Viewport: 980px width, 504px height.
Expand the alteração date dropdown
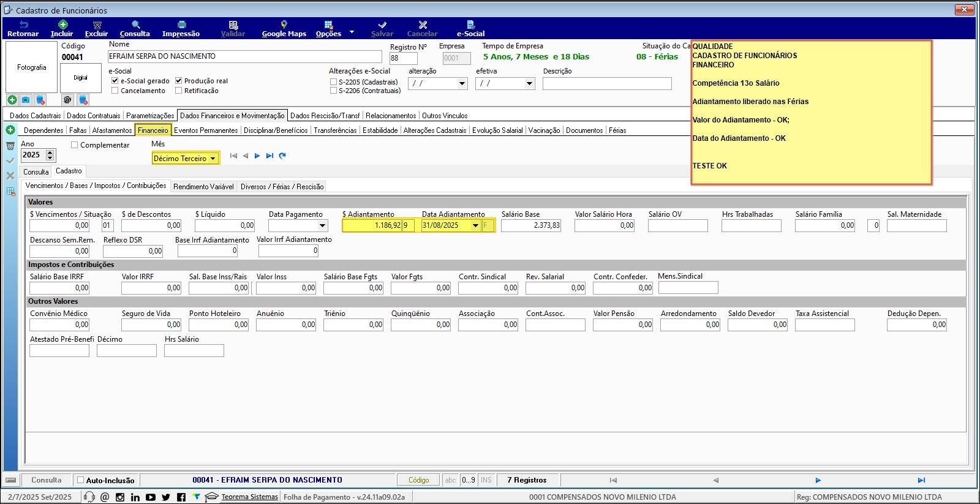tap(462, 83)
